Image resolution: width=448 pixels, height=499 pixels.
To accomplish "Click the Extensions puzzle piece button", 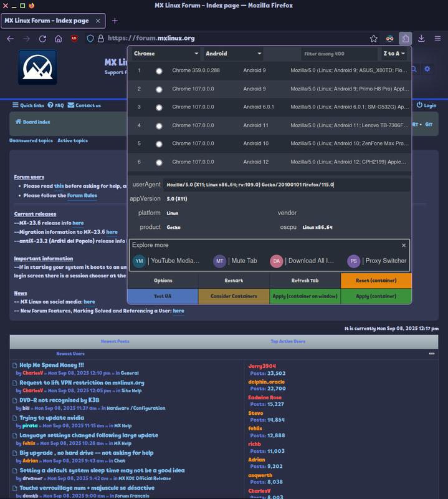I will click(406, 39).
